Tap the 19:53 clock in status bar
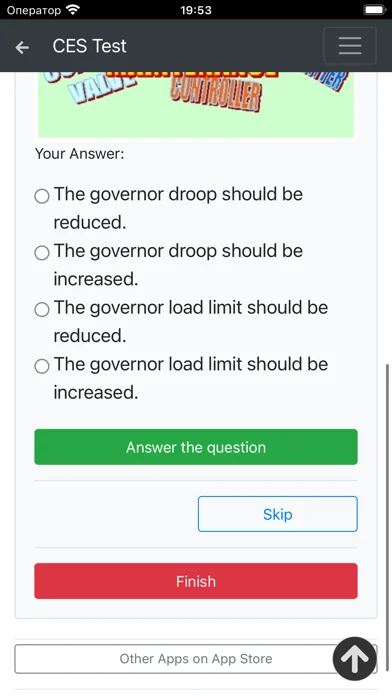The image size is (392, 696). pyautogui.click(x=196, y=10)
